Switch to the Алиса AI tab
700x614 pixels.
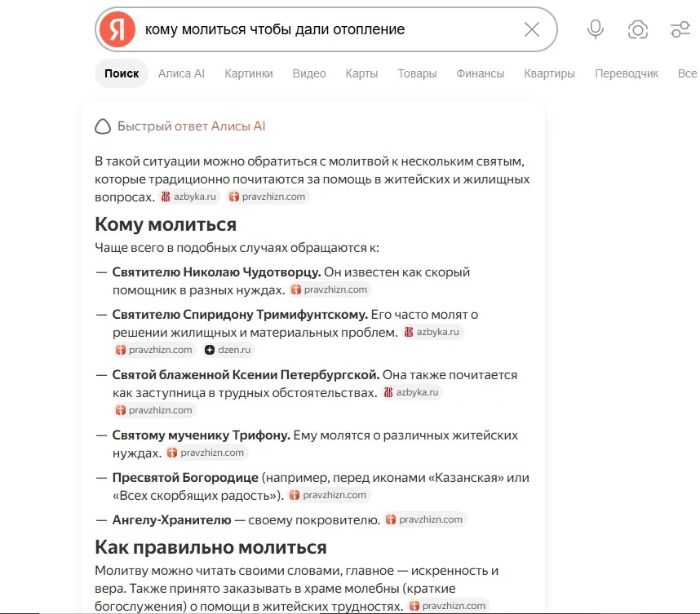click(181, 73)
